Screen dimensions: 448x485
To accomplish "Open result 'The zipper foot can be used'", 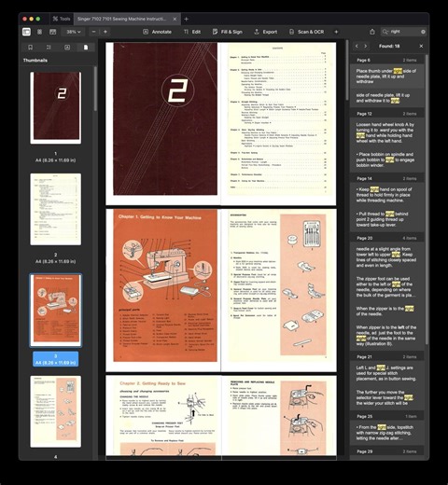I will coord(387,287).
